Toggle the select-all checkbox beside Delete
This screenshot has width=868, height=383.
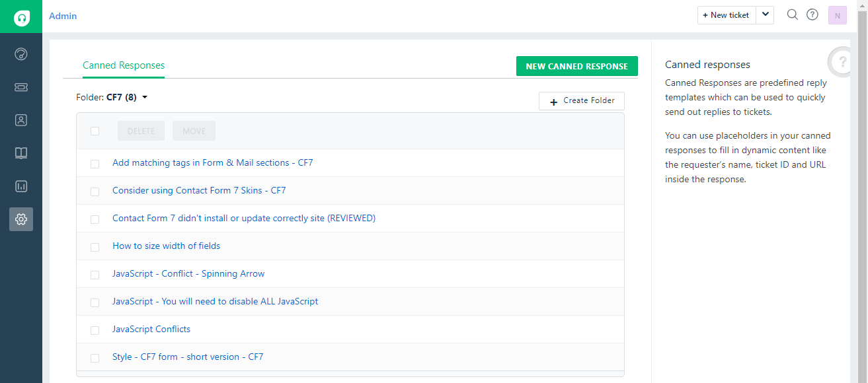tap(95, 131)
